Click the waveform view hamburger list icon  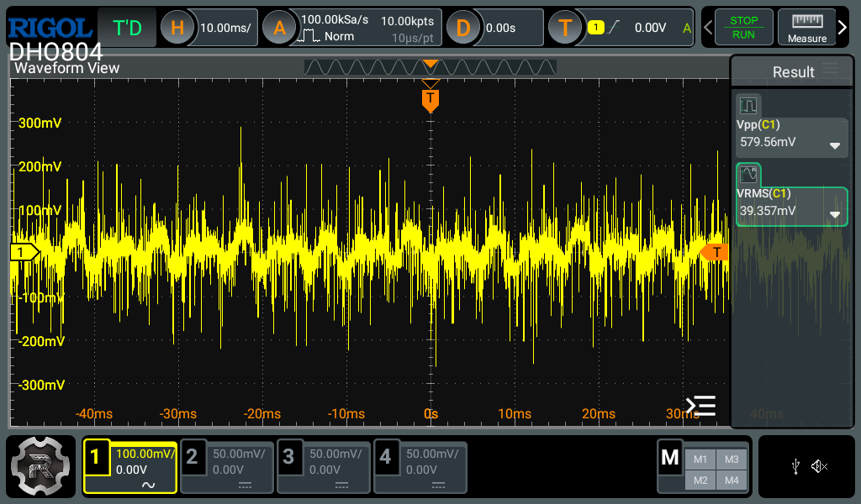pyautogui.click(x=700, y=406)
